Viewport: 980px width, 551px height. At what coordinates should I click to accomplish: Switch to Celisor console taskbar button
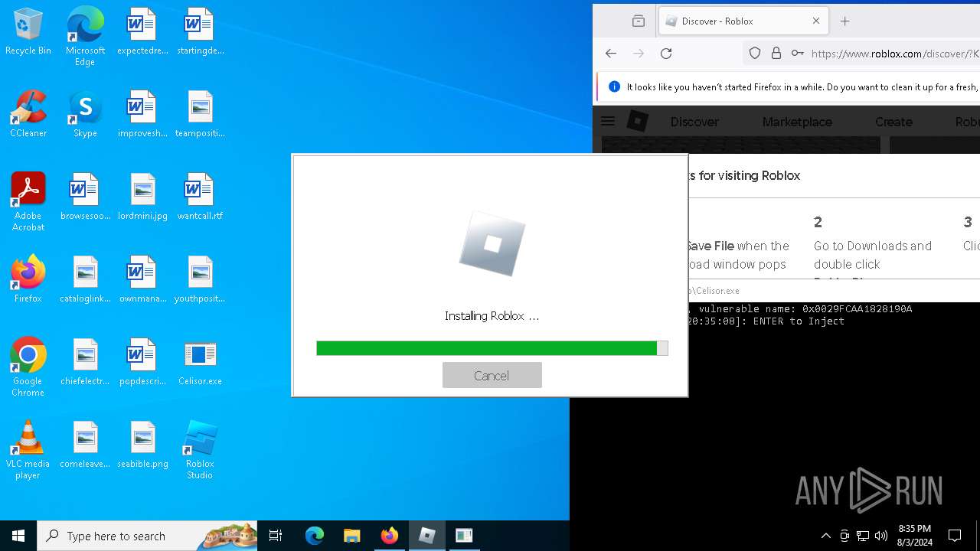[x=464, y=536]
